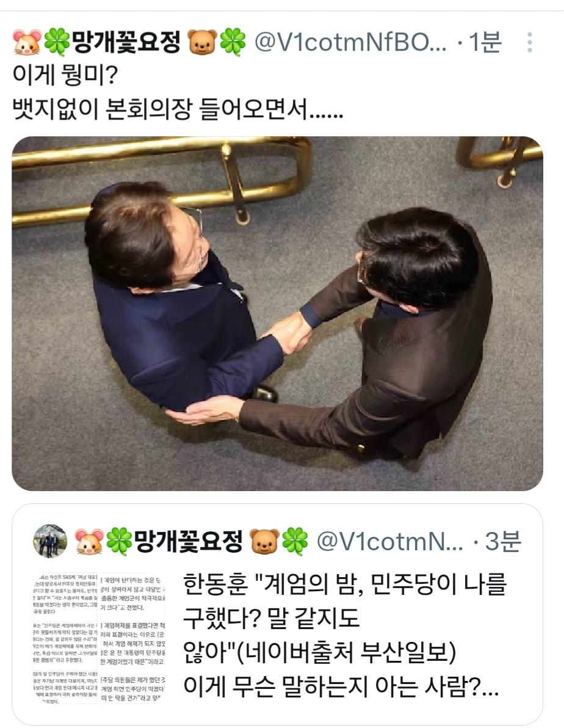Screen dimensions: 564x728
Task: Click the bear emoji in quoted tweet name
Action: pyautogui.click(x=265, y=541)
